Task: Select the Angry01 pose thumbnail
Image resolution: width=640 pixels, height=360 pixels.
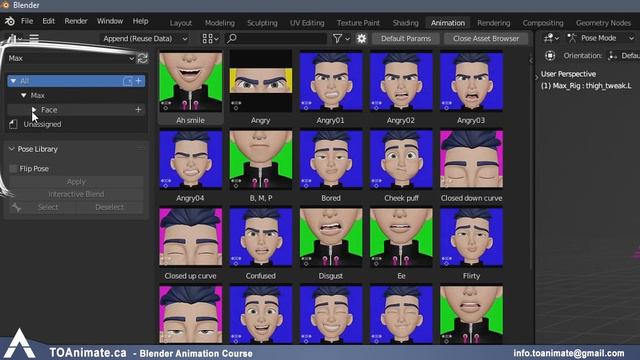Action: (331, 82)
